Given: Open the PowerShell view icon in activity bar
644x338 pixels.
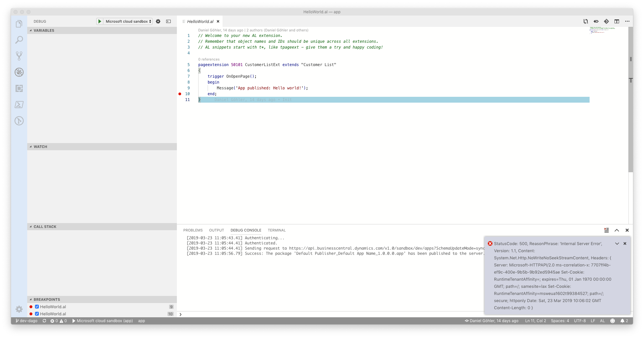Looking at the screenshot, I should click(19, 105).
